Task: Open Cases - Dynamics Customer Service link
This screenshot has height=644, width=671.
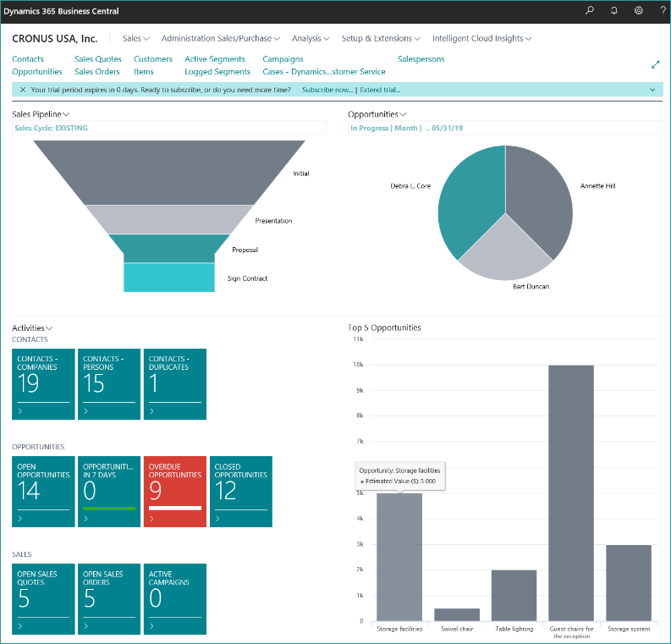Action: tap(324, 71)
